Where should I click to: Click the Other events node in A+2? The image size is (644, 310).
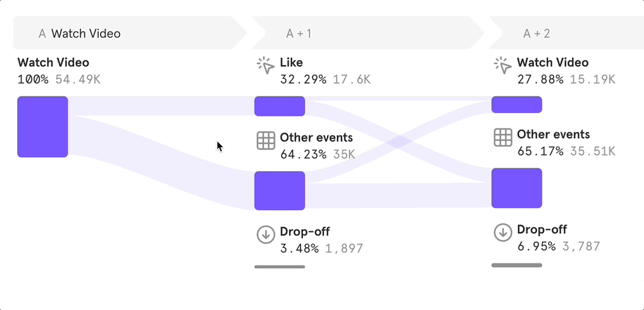click(x=516, y=188)
